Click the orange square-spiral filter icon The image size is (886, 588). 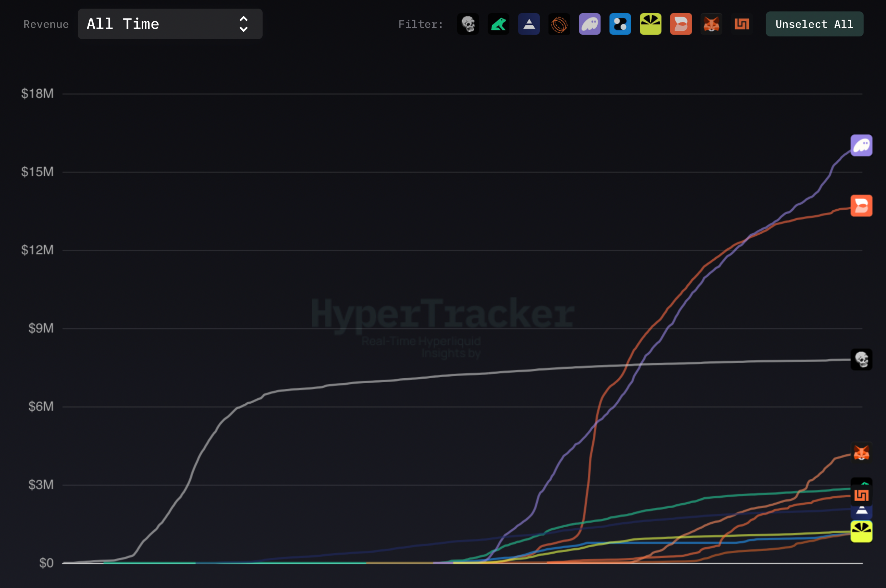741,24
